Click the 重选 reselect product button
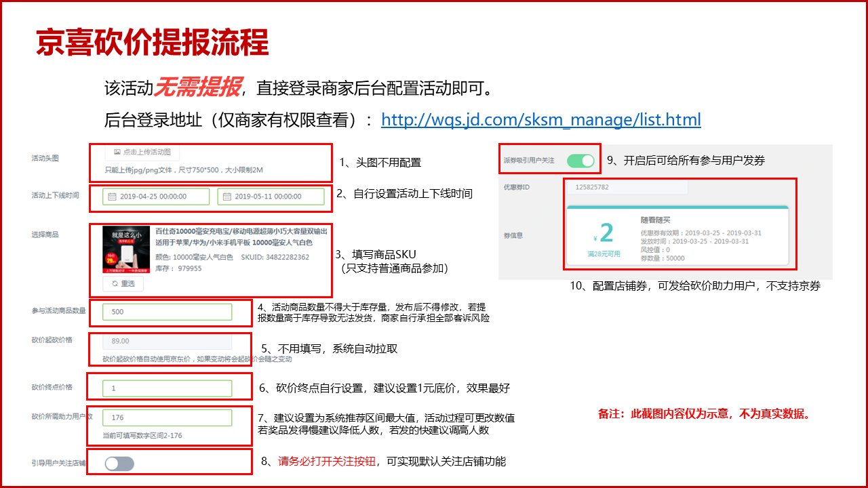Viewport: 868px width, 488px height. click(123, 283)
